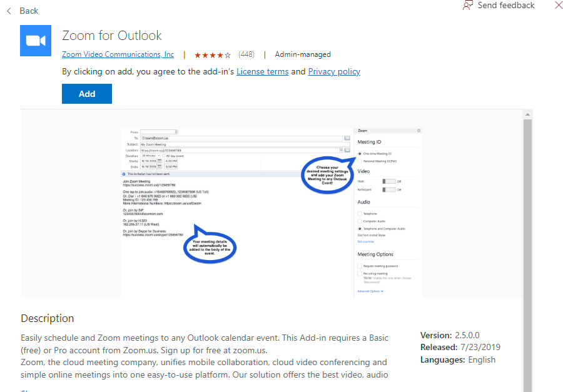563x392 pixels.
Task: Open the settings gear in the Zoom panel preview
Action: [418, 130]
